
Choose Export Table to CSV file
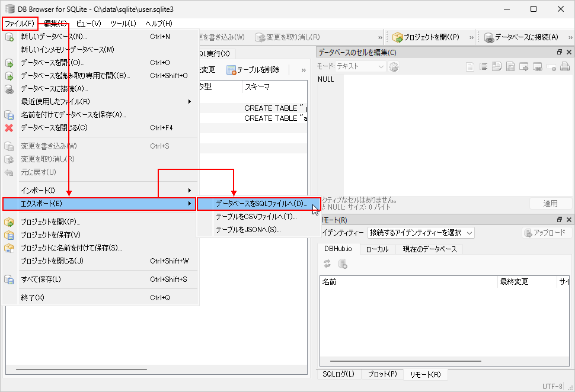(256, 217)
